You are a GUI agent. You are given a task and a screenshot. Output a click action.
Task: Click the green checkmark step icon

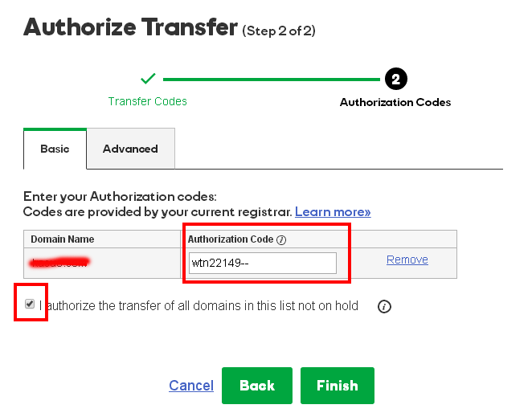[148, 79]
